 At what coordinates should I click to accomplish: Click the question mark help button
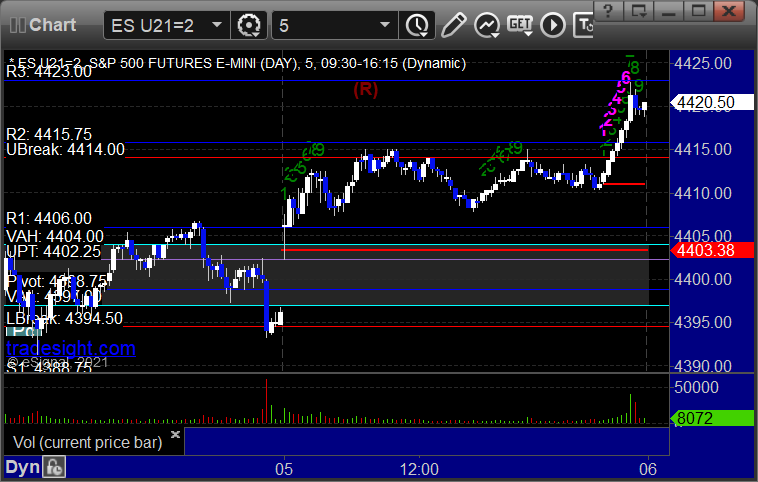(x=608, y=10)
